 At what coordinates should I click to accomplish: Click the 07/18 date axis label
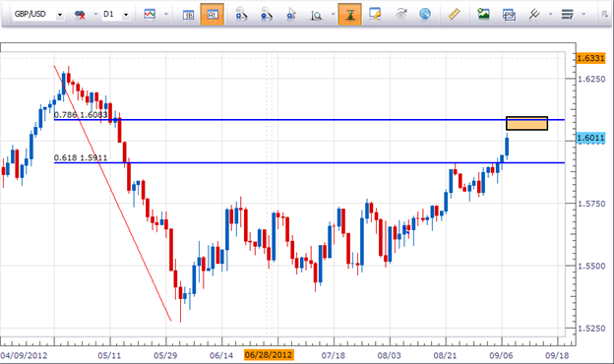pyautogui.click(x=334, y=355)
